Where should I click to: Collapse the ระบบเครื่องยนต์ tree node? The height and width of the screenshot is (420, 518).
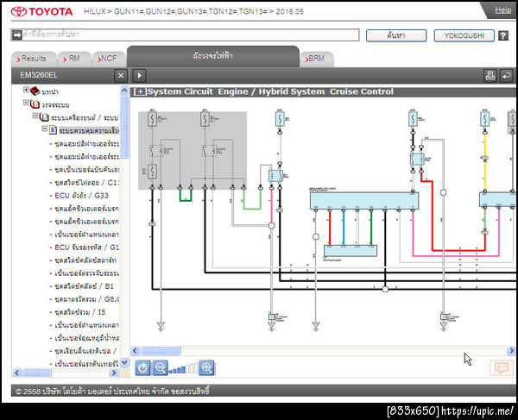point(35,116)
